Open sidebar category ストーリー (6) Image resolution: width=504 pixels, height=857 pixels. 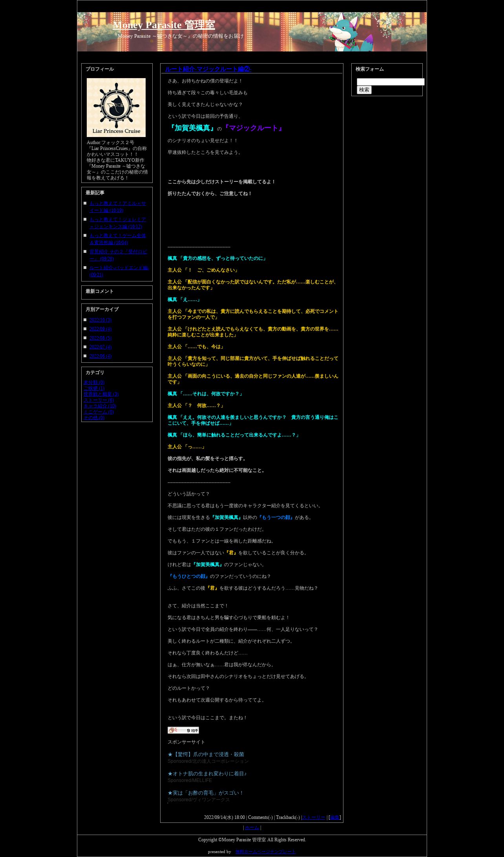click(99, 400)
